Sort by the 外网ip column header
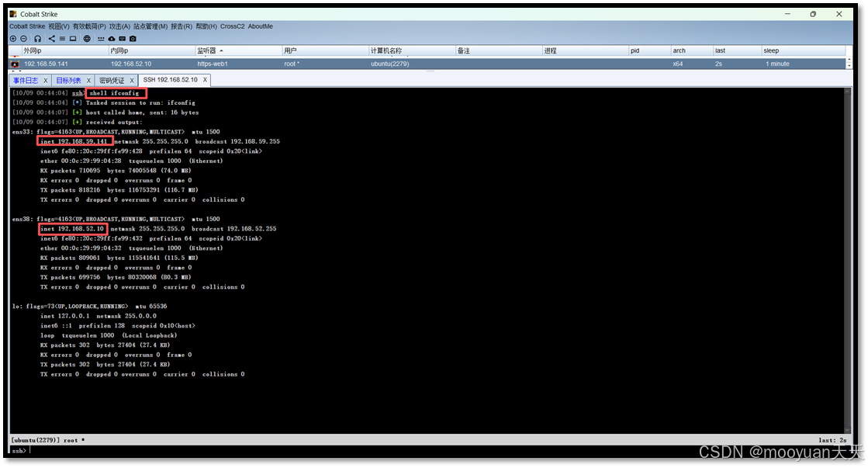868x468 pixels. (64, 50)
